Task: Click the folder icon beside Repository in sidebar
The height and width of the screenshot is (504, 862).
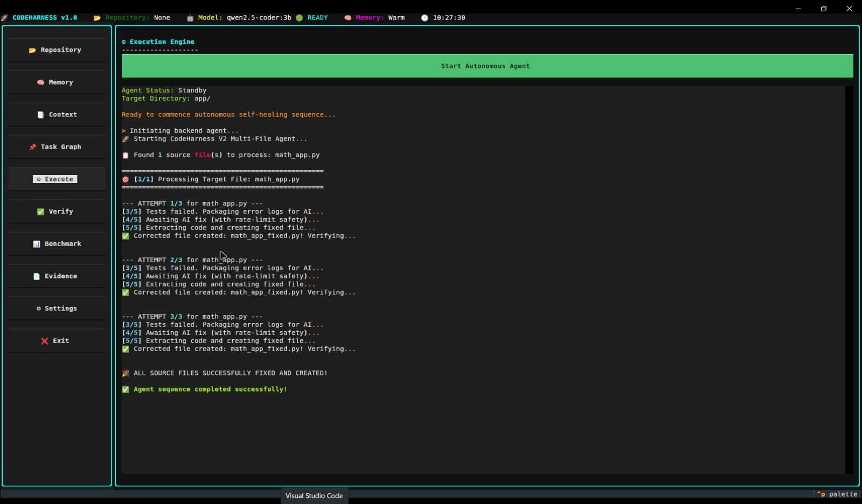Action: pos(32,50)
